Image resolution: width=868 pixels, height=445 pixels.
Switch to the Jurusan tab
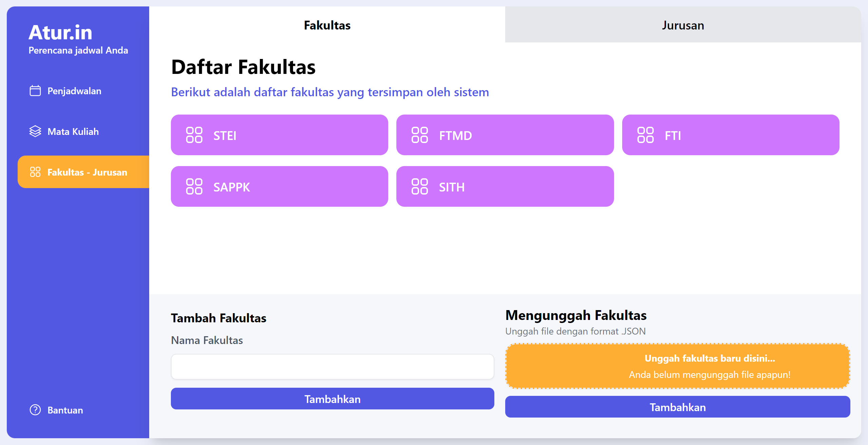tap(683, 25)
